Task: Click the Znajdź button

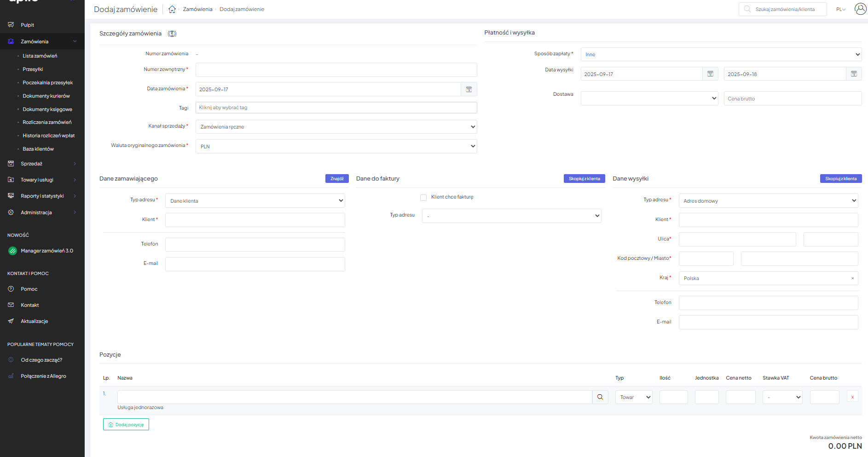Action: [x=337, y=179]
